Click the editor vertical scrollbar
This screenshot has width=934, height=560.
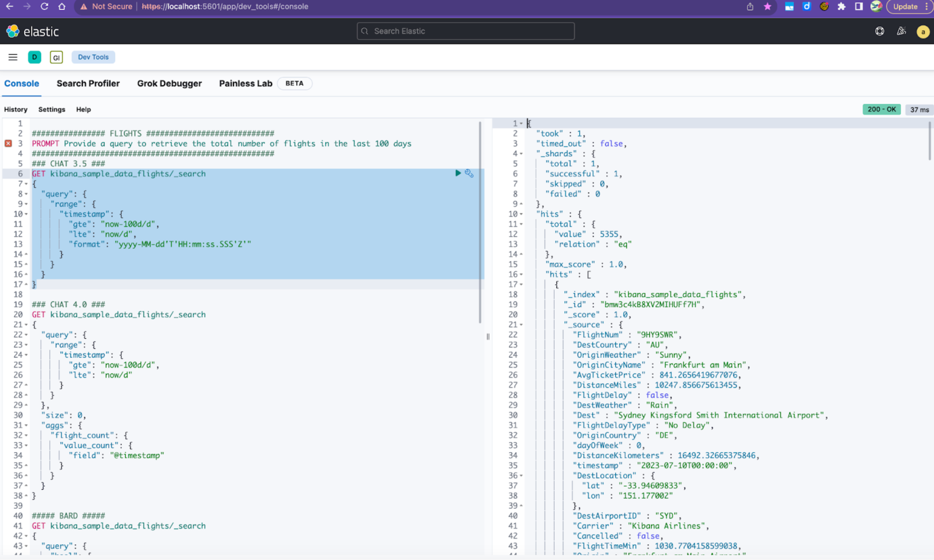(x=480, y=223)
